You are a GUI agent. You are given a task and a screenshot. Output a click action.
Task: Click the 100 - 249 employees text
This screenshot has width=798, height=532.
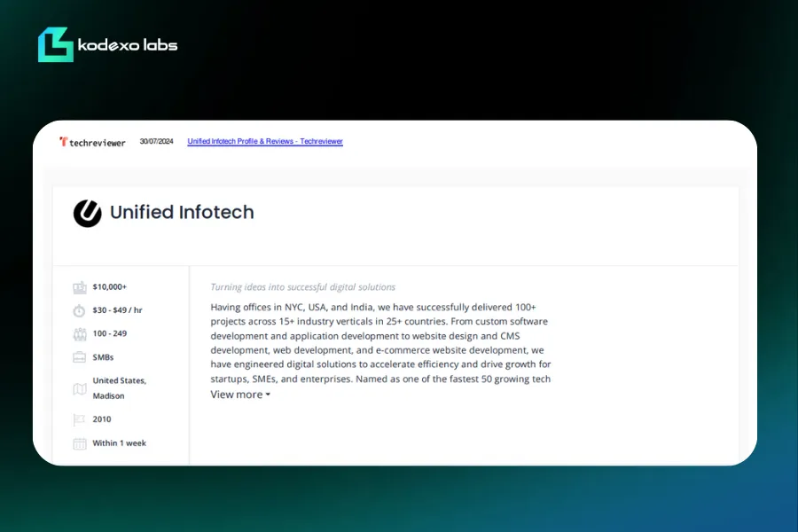point(110,333)
